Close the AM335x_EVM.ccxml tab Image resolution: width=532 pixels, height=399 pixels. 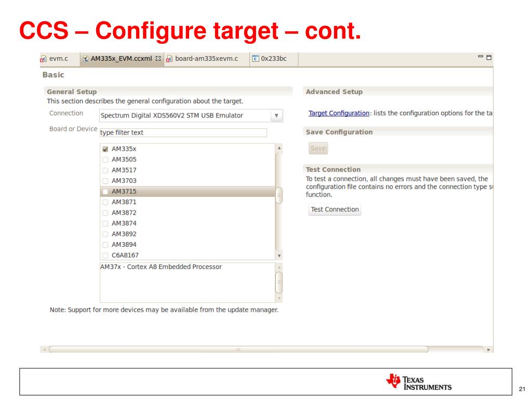pos(158,58)
